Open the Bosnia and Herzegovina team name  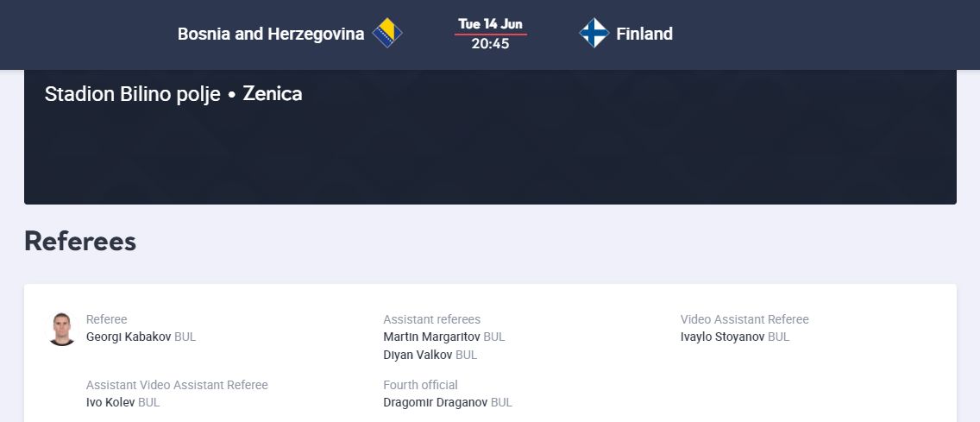pos(271,34)
